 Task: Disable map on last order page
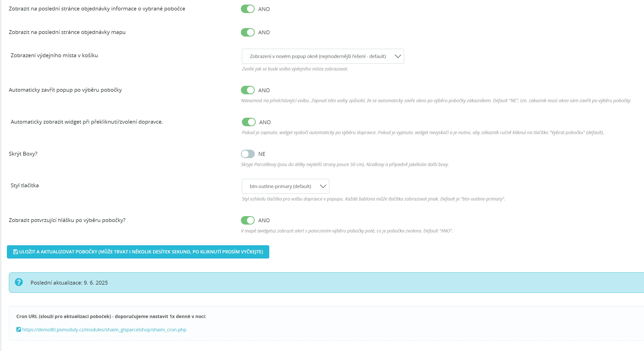coord(248,32)
